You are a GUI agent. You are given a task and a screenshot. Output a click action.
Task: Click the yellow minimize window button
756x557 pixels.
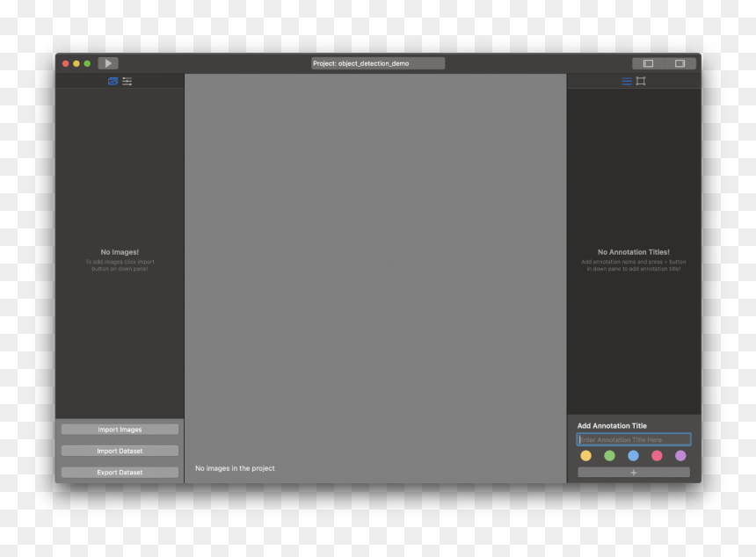76,63
